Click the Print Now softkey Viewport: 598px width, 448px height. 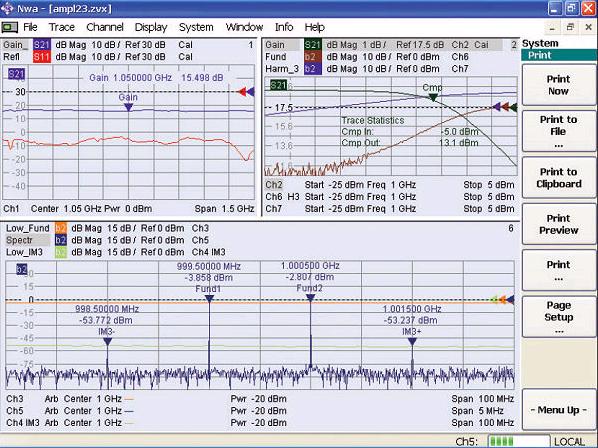[x=558, y=85]
